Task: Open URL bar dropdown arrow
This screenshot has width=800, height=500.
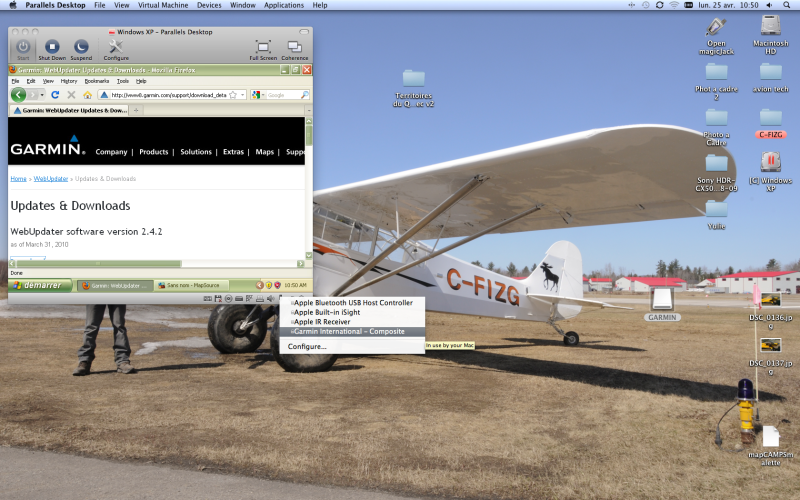Action: [x=242, y=95]
